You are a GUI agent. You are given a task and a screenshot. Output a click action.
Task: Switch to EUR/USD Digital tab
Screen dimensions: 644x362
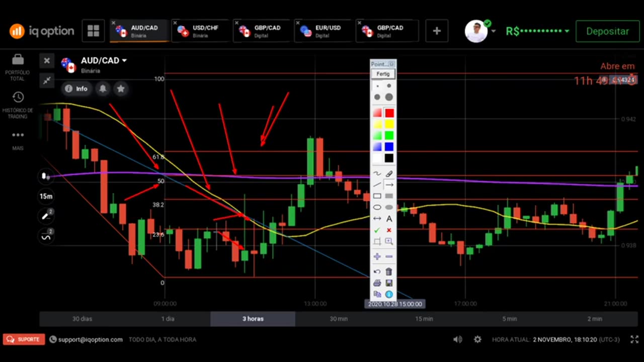click(324, 31)
